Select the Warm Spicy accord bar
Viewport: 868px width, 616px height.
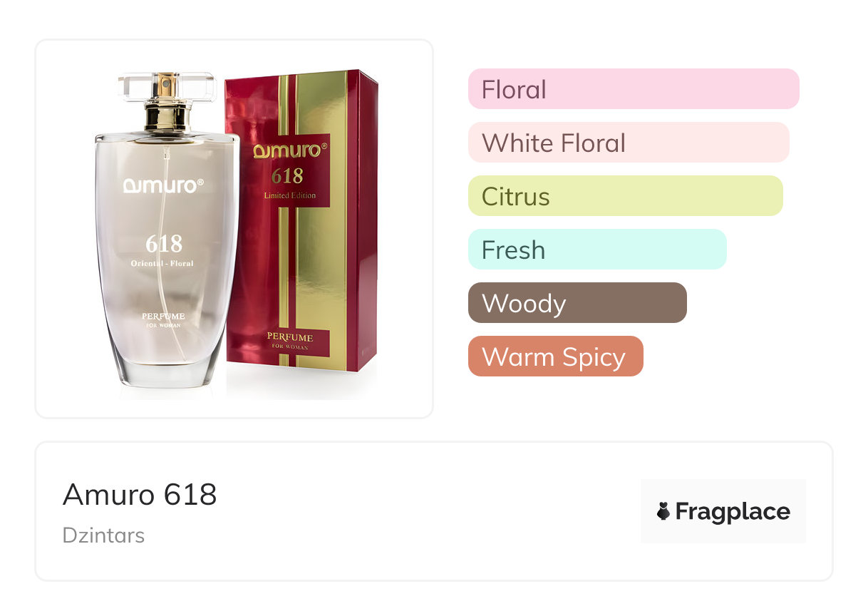(x=556, y=356)
